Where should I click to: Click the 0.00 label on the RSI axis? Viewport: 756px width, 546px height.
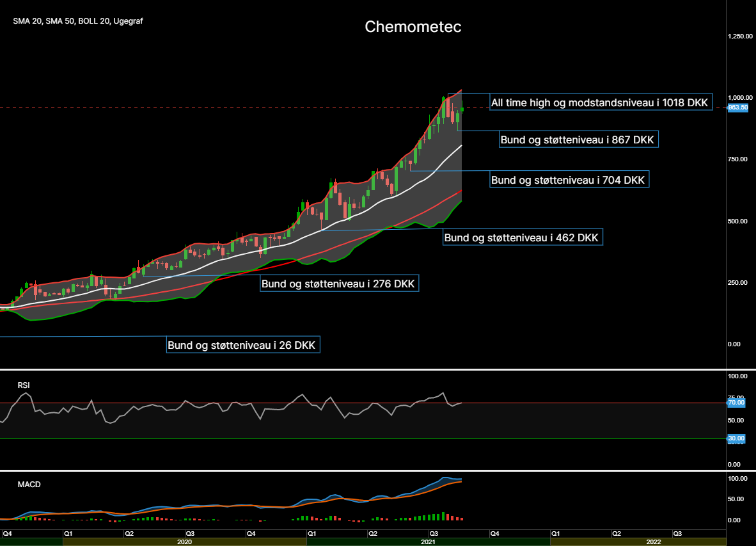coord(734,465)
